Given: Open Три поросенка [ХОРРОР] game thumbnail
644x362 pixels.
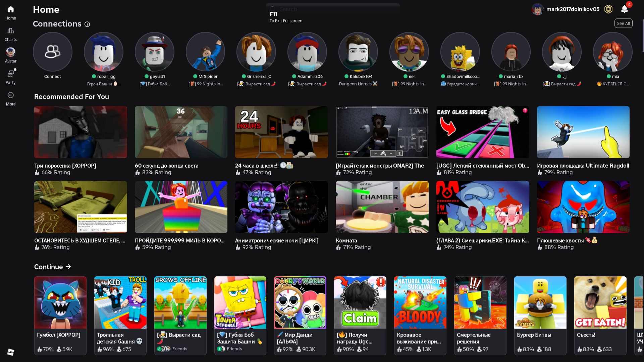Looking at the screenshot, I should point(80,132).
